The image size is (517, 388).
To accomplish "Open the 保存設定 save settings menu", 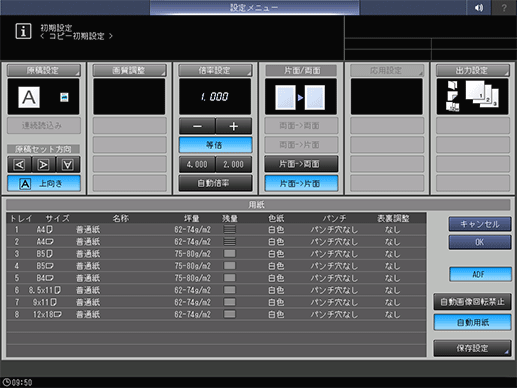I will tap(472, 348).
